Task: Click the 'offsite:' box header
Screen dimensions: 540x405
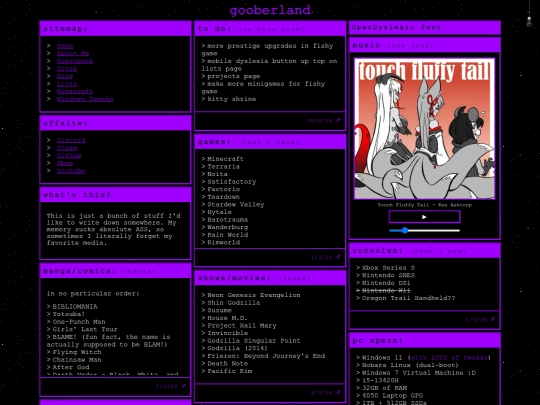Action: tap(115, 123)
